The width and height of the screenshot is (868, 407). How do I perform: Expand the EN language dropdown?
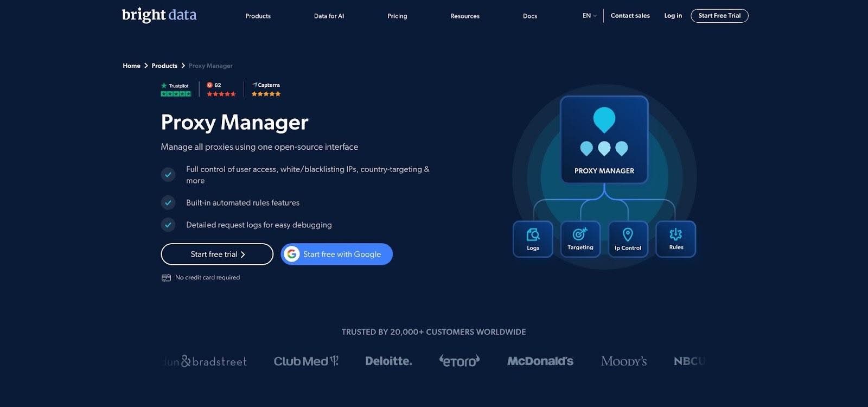click(x=589, y=16)
